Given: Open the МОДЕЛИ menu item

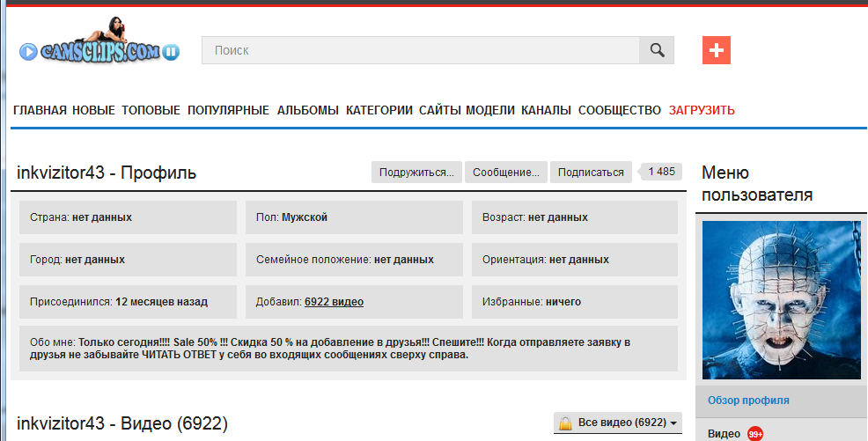Looking at the screenshot, I should (490, 110).
